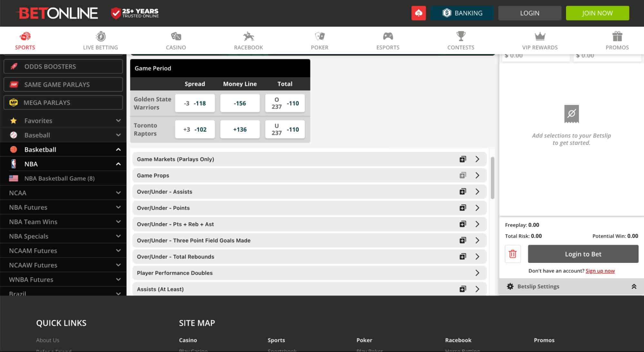
Task: Collapse the Basketball category
Action: (x=118, y=149)
